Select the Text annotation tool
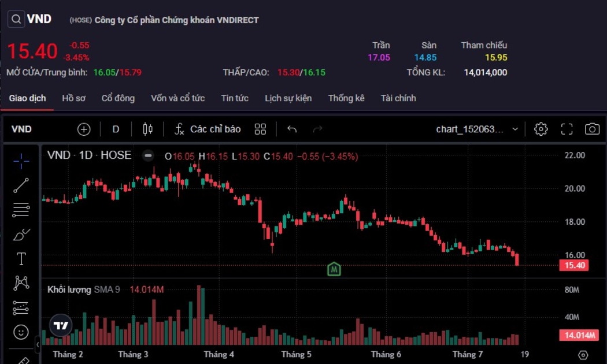 21,259
